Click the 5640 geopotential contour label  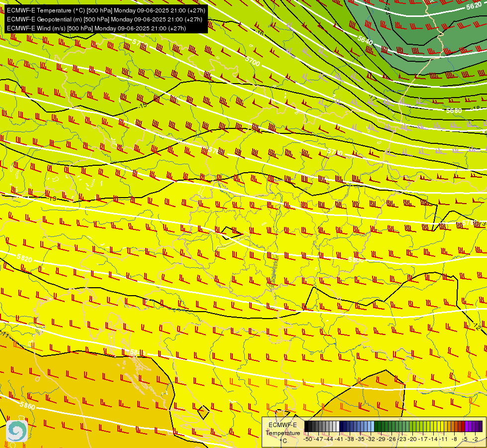pyautogui.click(x=365, y=39)
